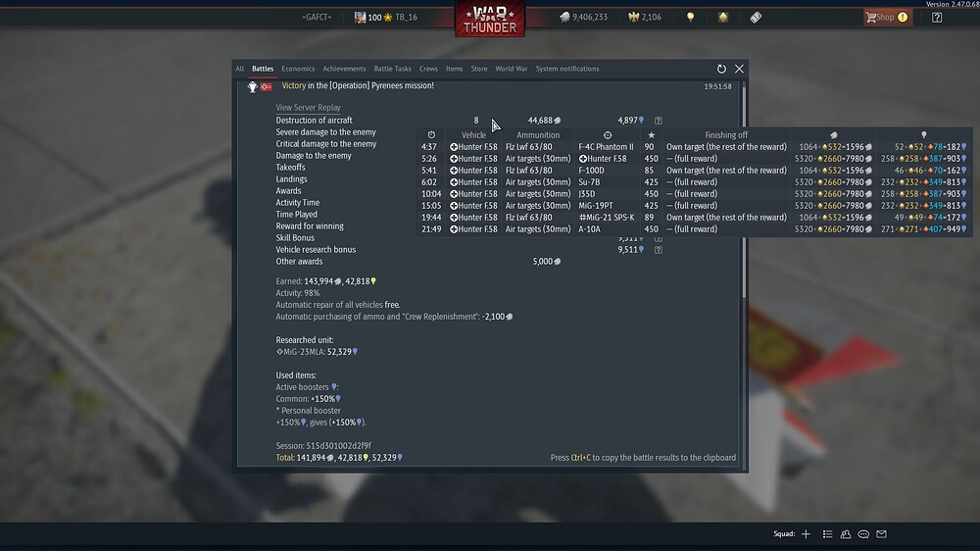Switch to the All tab
Viewport: 980px width, 551px height.
coord(240,69)
